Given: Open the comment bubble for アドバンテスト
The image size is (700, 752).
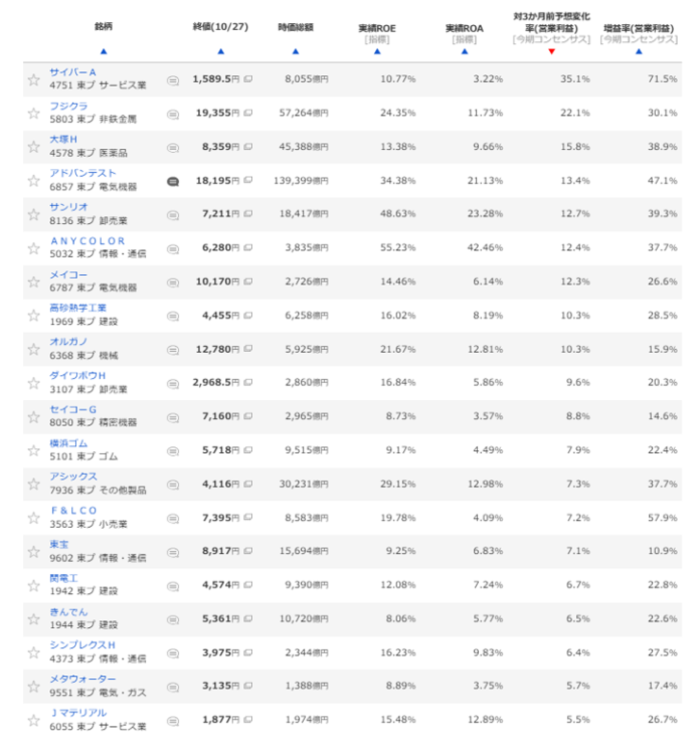Looking at the screenshot, I should [173, 181].
